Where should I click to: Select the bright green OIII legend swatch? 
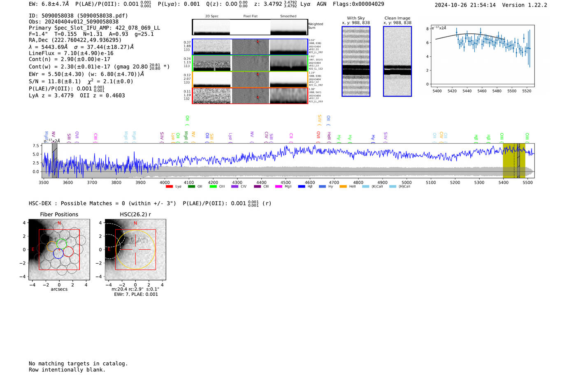[213, 187]
